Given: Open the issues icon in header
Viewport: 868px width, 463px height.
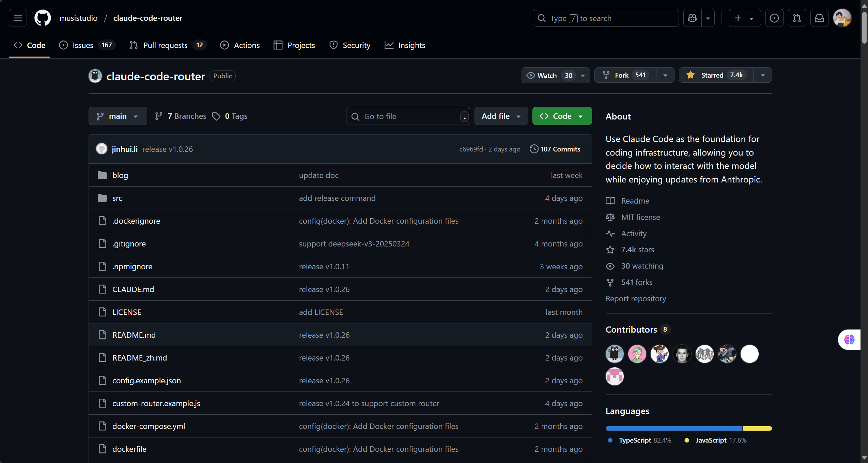Looking at the screenshot, I should 774,18.
